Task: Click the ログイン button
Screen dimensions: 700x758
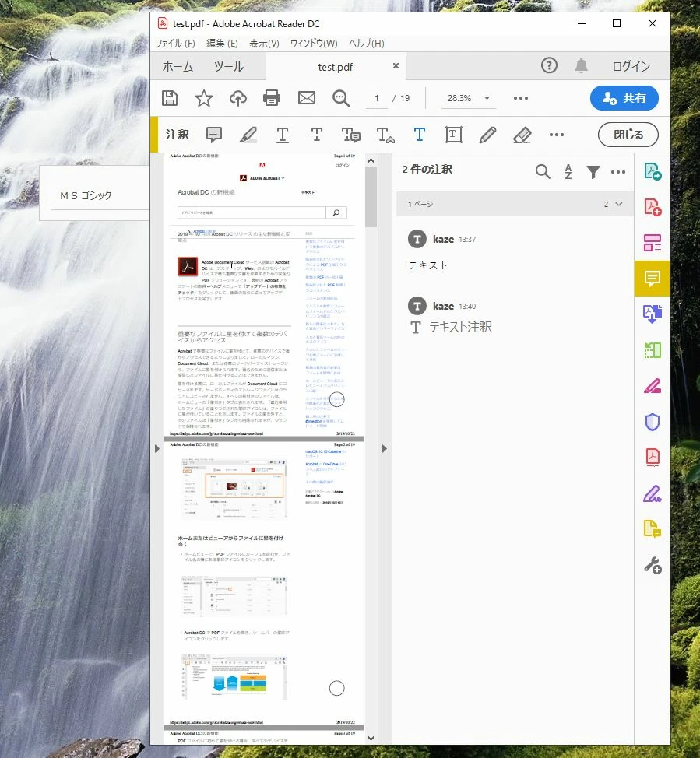Action: (631, 66)
